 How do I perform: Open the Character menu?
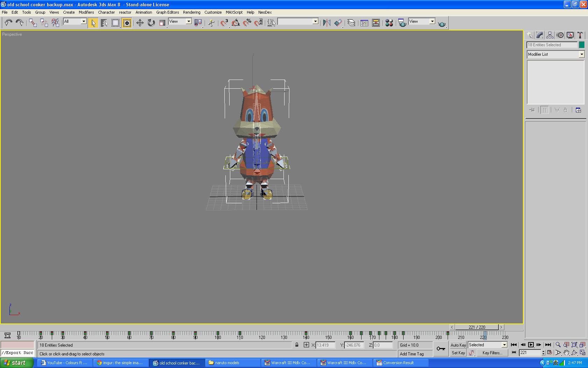click(x=106, y=12)
